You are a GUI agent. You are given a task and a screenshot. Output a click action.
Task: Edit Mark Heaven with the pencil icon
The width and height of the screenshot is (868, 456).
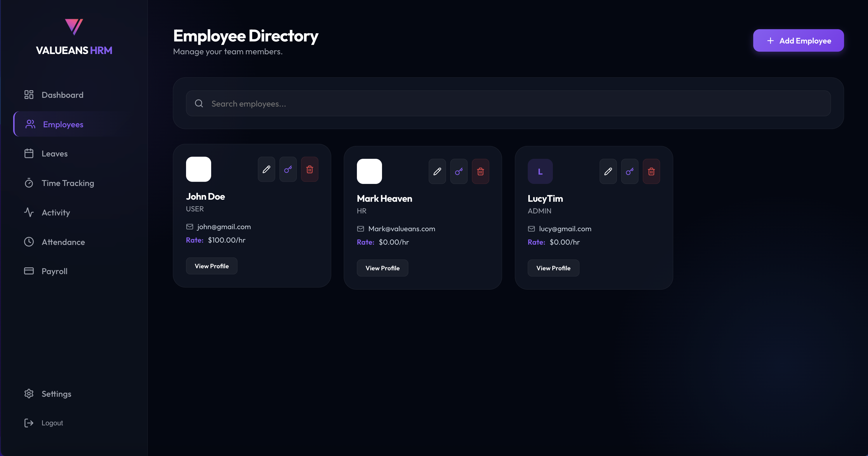(x=437, y=171)
